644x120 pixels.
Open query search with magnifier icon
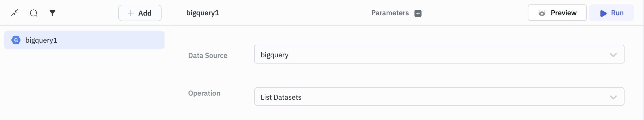click(34, 13)
